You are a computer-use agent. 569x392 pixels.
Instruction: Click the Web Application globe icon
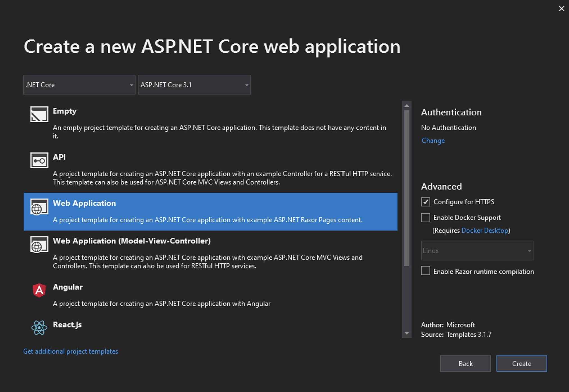point(39,206)
